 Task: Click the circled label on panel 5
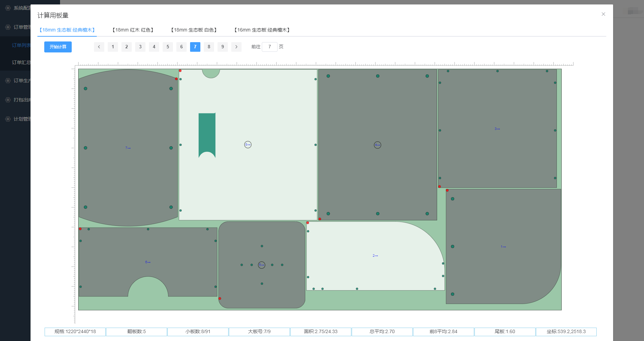coord(261,265)
